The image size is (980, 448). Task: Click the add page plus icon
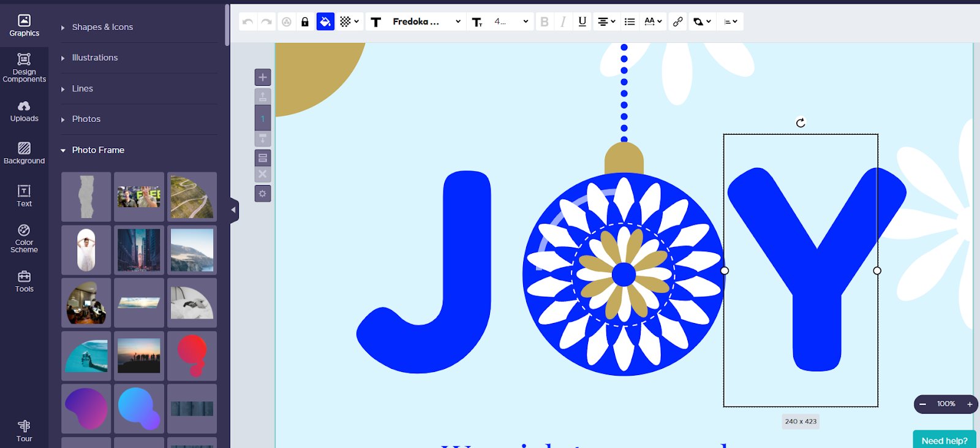click(263, 77)
